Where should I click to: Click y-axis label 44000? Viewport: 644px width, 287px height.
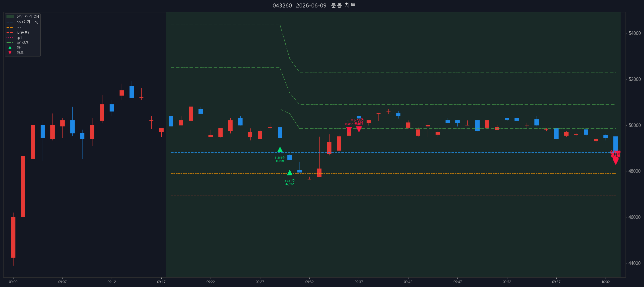[x=635, y=263]
